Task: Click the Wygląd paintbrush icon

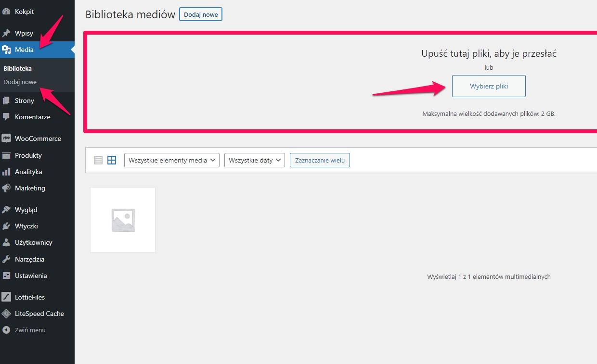Action: 6,210
